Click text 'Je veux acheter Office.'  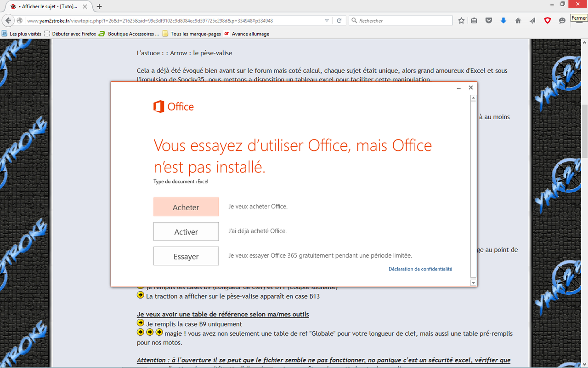tap(258, 207)
